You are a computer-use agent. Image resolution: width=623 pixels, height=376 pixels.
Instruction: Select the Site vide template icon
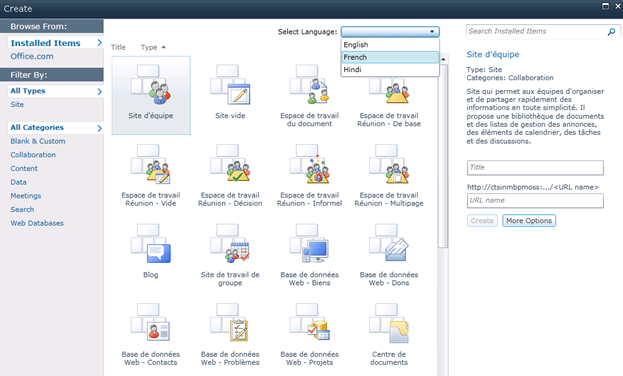click(230, 85)
